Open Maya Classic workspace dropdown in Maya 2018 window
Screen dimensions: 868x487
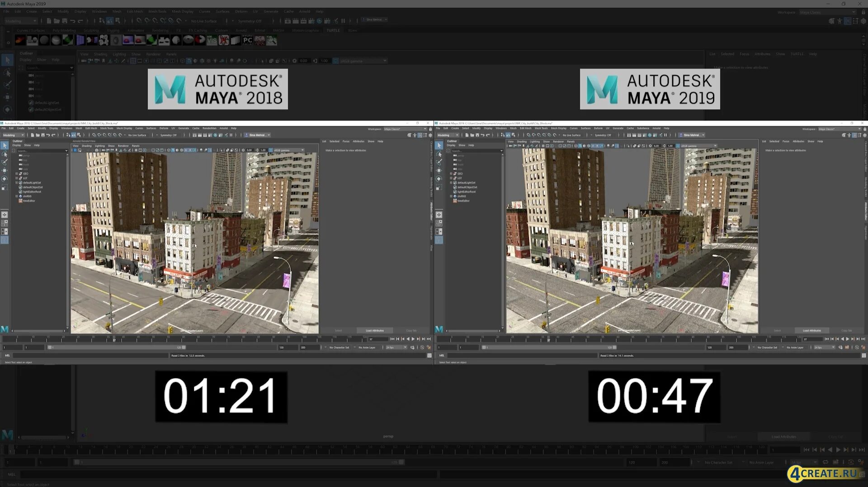click(x=405, y=129)
